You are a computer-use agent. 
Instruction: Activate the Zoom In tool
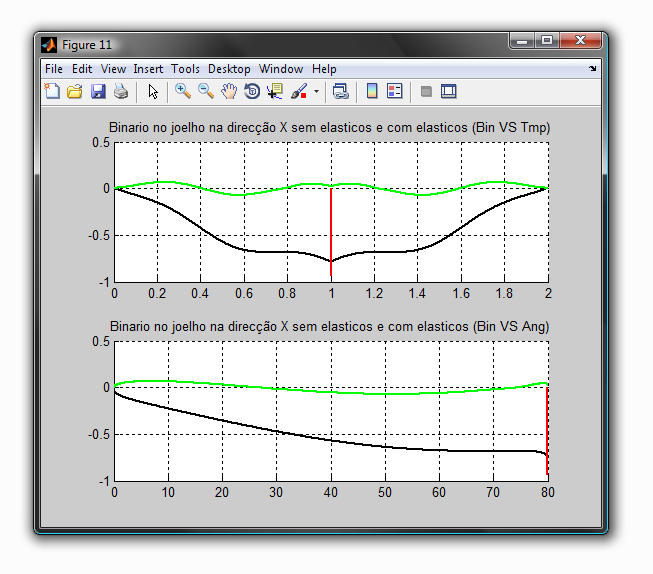[182, 92]
